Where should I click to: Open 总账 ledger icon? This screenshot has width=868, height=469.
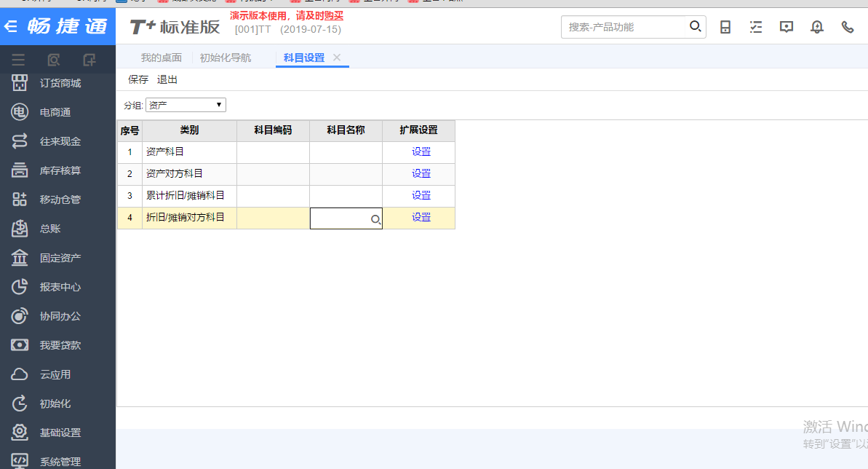click(20, 229)
